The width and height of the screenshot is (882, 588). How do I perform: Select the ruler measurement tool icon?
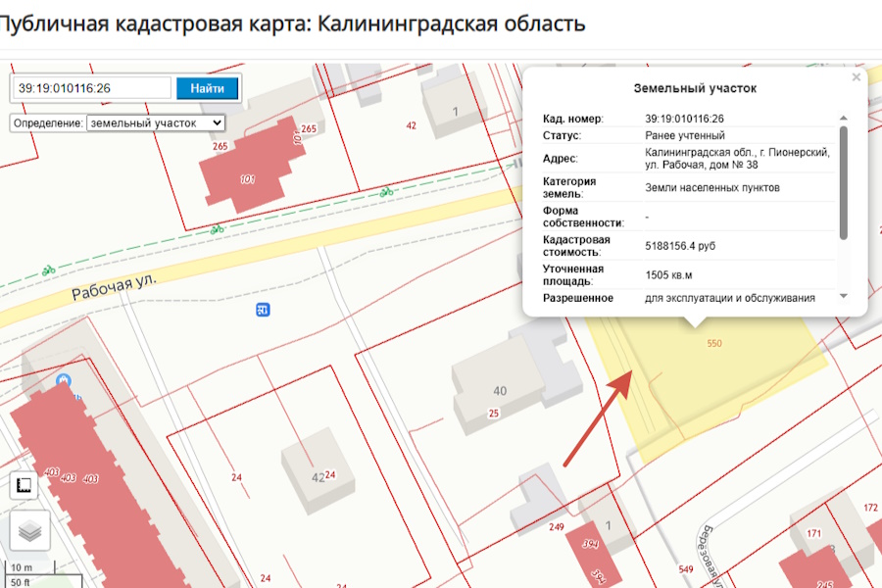[24, 485]
